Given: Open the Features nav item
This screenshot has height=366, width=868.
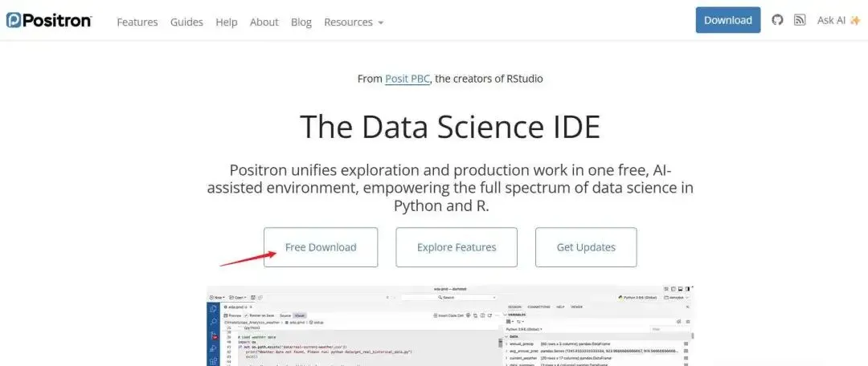Looking at the screenshot, I should point(137,22).
